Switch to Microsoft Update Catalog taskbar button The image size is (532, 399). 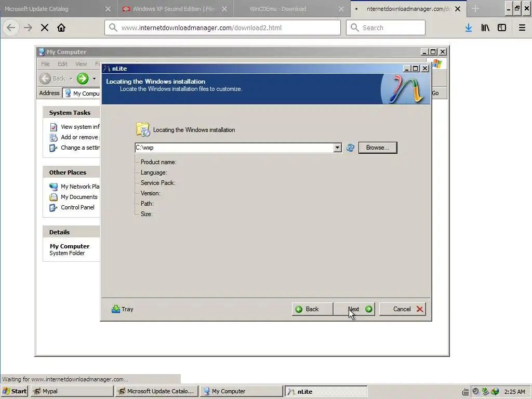point(157,391)
